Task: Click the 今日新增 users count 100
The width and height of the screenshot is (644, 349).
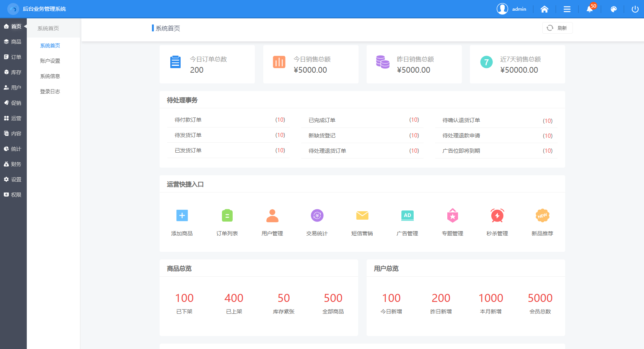Action: 391,298
